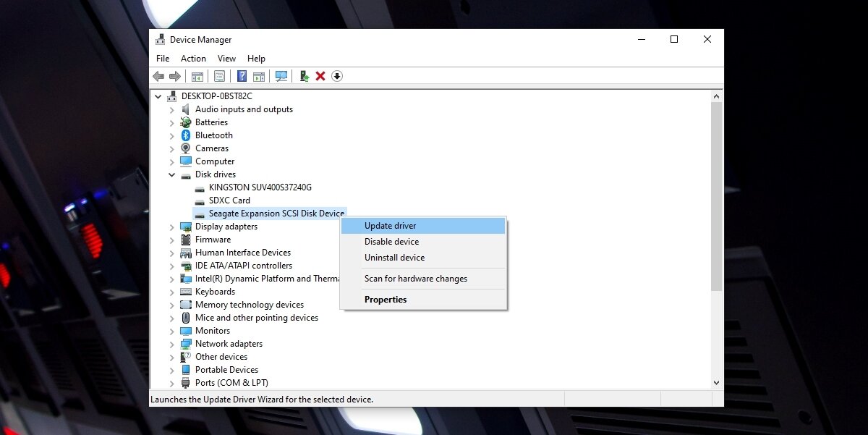Viewport: 868px width, 435px height.
Task: Click the Help question mark toolbar icon
Action: pos(242,76)
